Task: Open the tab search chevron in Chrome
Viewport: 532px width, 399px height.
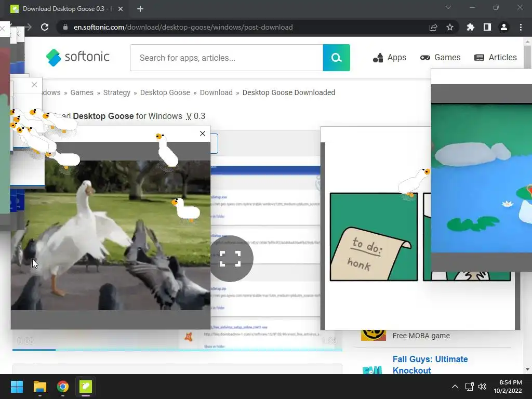Action: 448,7
